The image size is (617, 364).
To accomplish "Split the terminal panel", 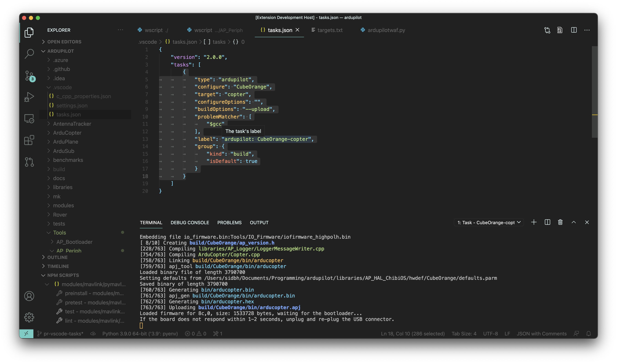I will (547, 222).
